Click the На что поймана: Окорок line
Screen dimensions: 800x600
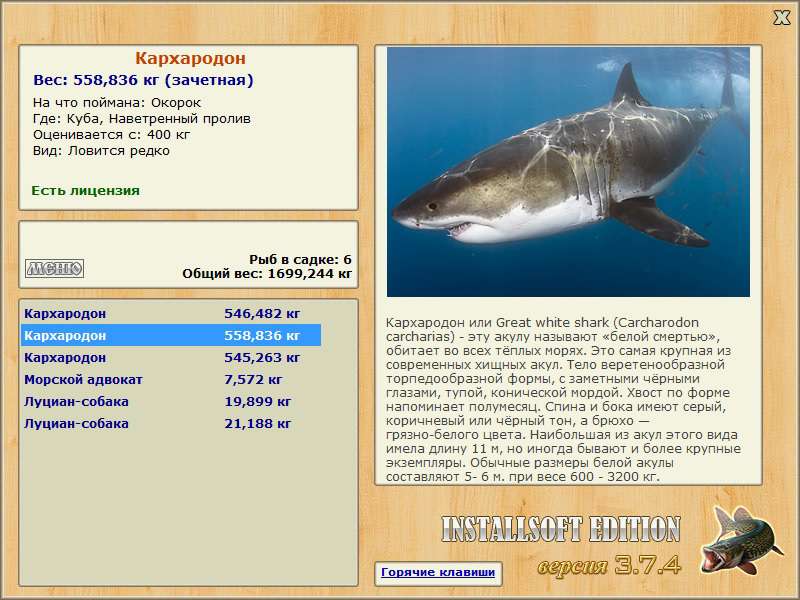pos(117,103)
